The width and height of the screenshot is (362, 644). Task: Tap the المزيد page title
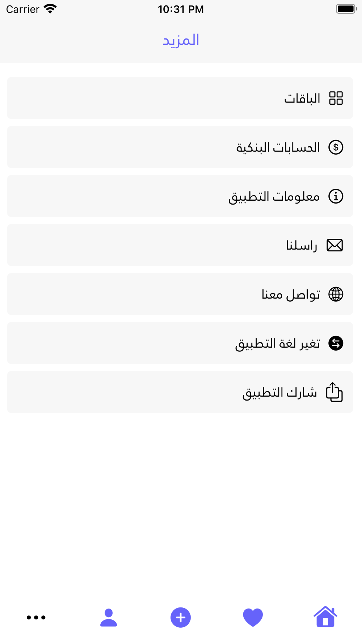point(181,40)
